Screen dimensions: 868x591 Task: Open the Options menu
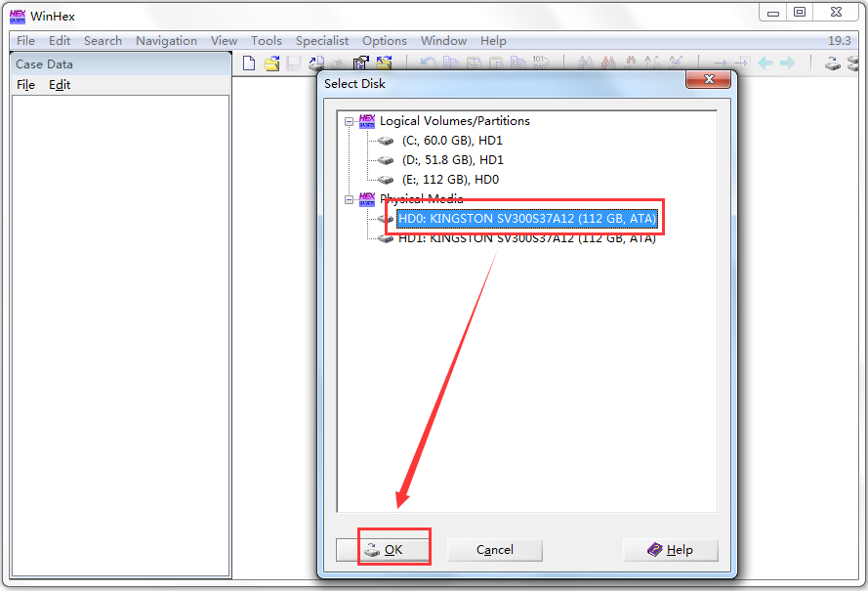(x=385, y=40)
